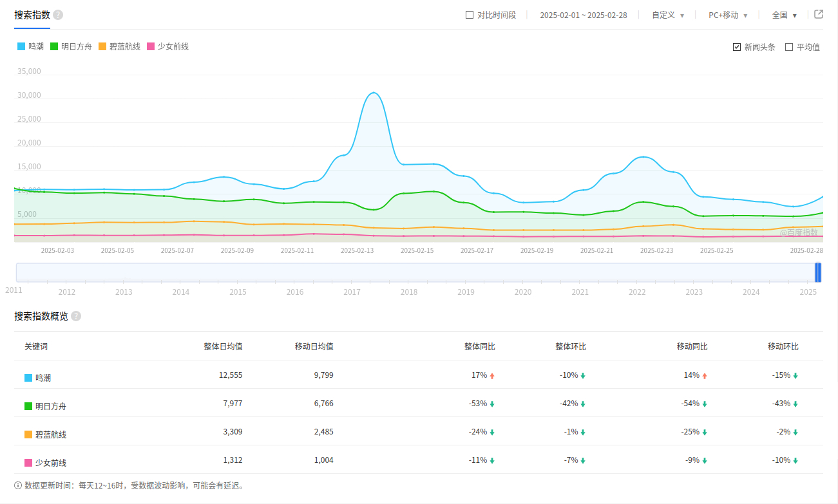The width and height of the screenshot is (838, 504).
Task: Click the value 7,977 in 明日方舟 row
Action: [233, 403]
